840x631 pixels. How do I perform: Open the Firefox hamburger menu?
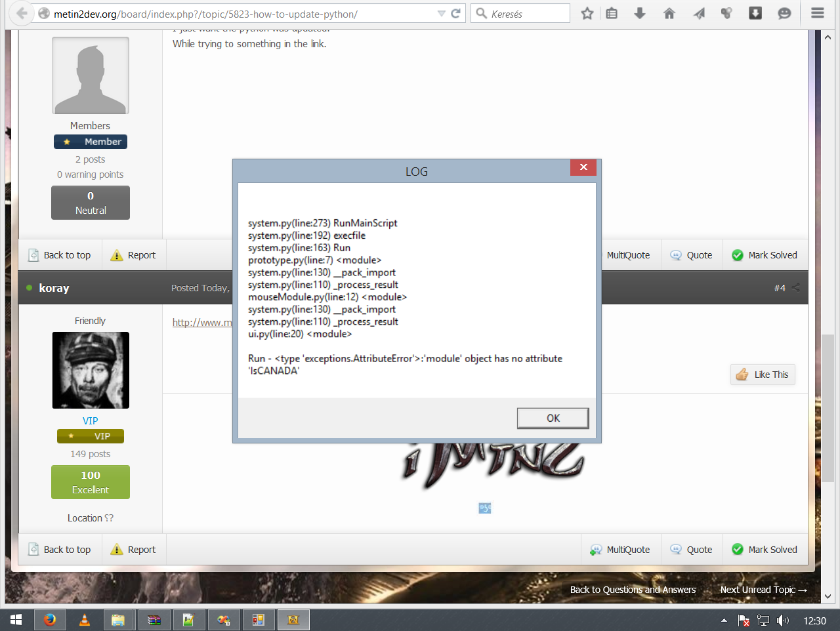817,13
